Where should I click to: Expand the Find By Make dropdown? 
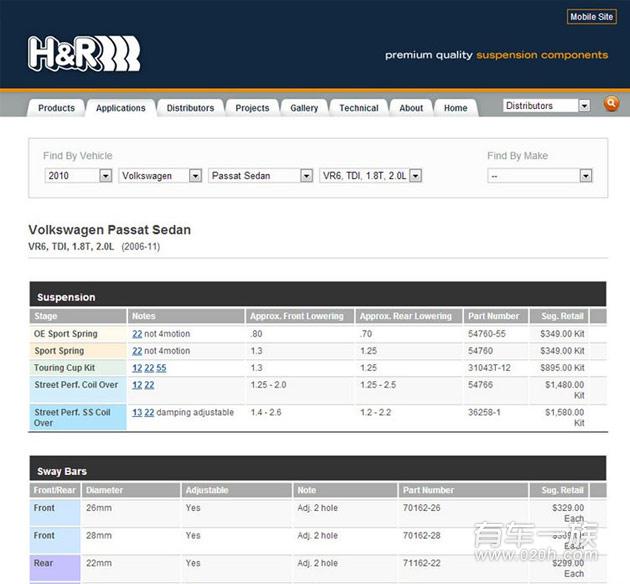540,176
